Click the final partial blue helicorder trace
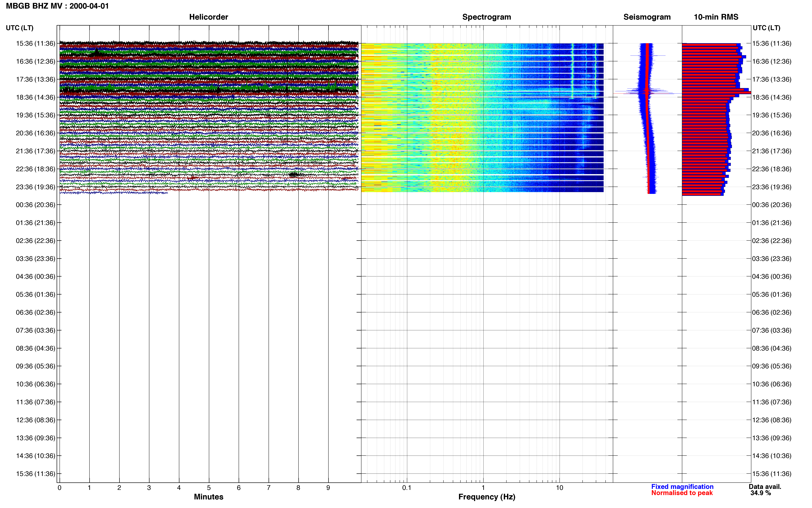 pyautogui.click(x=114, y=193)
